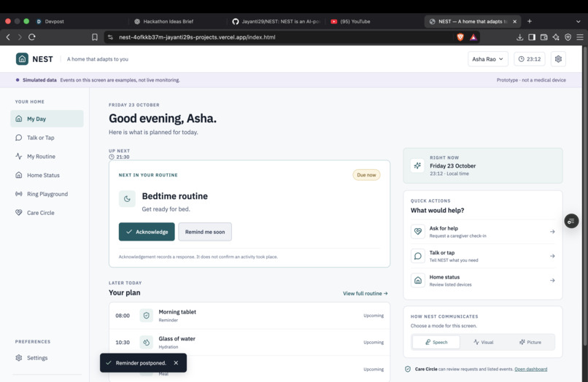Select the Morning tablet plan row
This screenshot has width=588, height=382.
[x=249, y=316]
